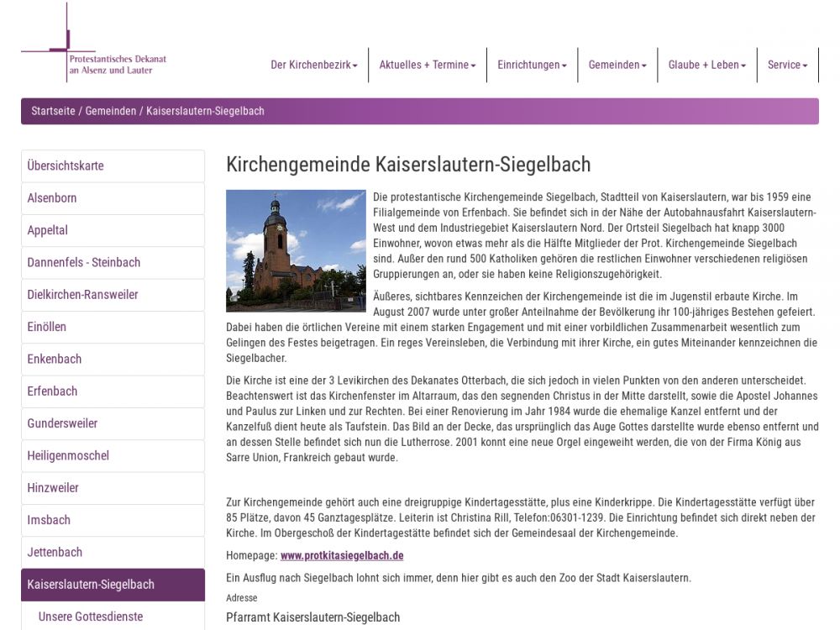The height and width of the screenshot is (630, 840).
Task: Select the Jettenbach sidebar item
Action: pos(55,553)
